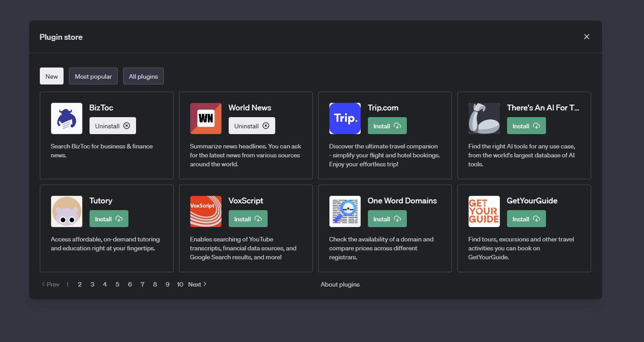Screen dimensions: 644x342
Task: Open the About plugins page
Action: click(340, 284)
